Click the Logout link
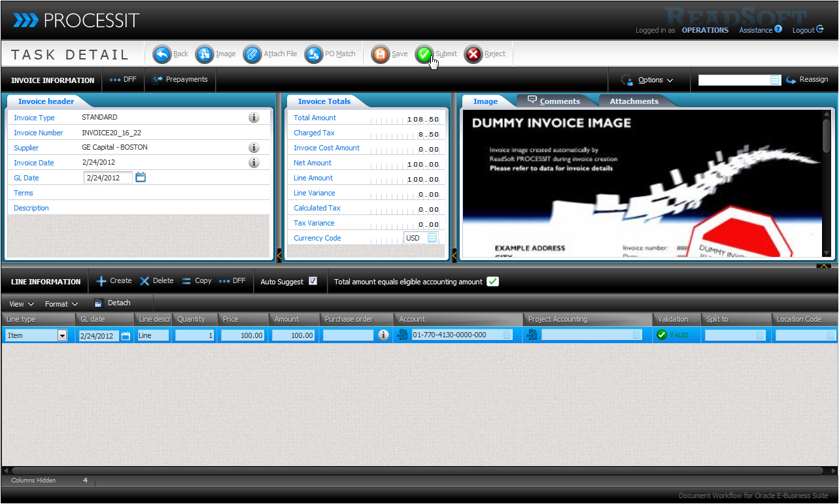The width and height of the screenshot is (839, 504). [807, 30]
